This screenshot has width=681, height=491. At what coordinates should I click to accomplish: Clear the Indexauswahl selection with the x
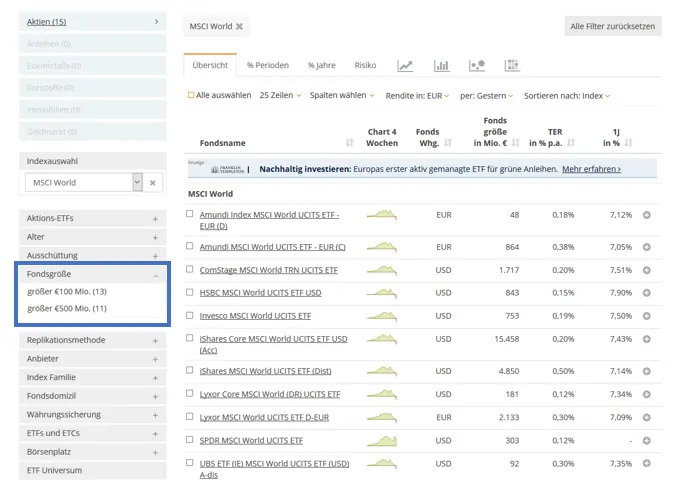pyautogui.click(x=152, y=183)
